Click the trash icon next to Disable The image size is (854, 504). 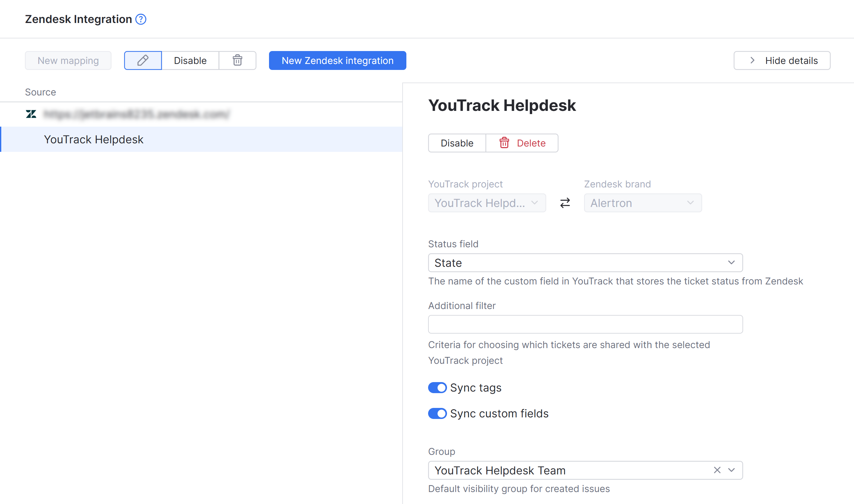tap(237, 60)
